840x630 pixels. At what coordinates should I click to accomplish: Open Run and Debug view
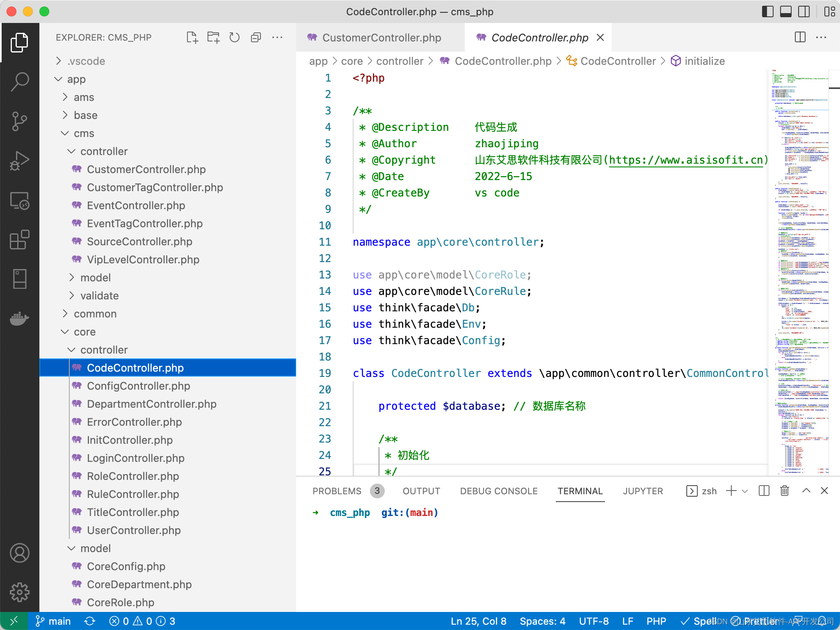19,160
